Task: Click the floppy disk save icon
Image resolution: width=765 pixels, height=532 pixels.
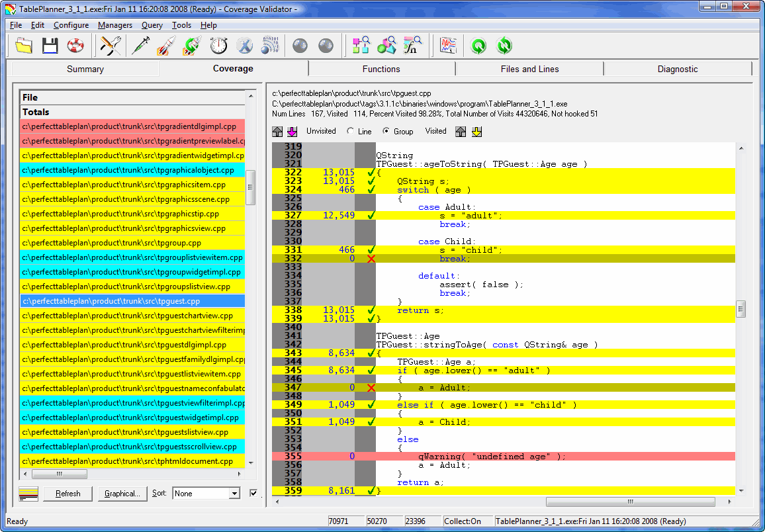Action: pos(50,46)
